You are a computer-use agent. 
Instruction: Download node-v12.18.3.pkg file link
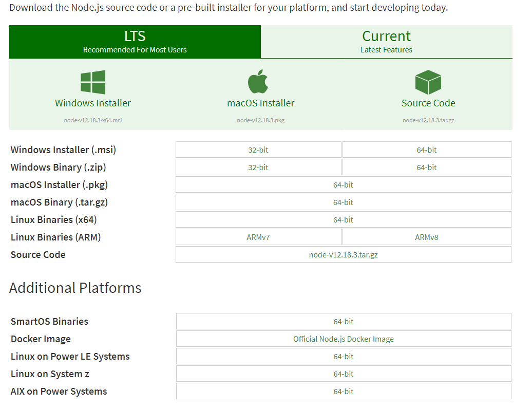[x=260, y=120]
